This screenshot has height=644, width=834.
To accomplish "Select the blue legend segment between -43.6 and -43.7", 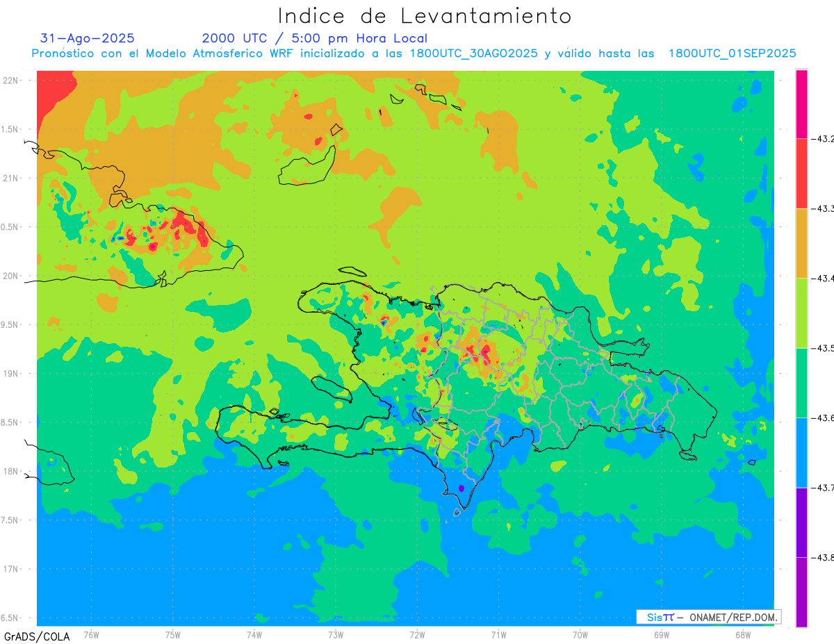I will (801, 452).
